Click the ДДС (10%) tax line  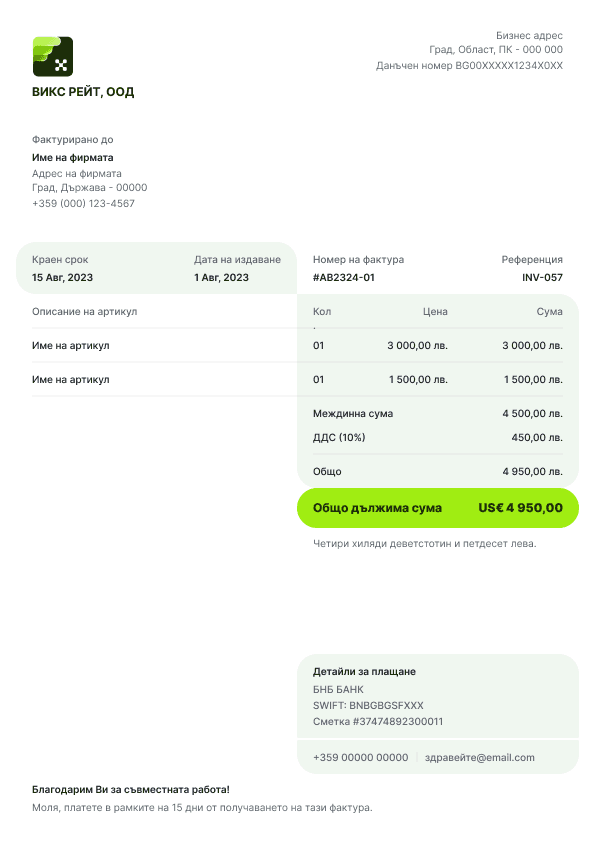coord(438,438)
